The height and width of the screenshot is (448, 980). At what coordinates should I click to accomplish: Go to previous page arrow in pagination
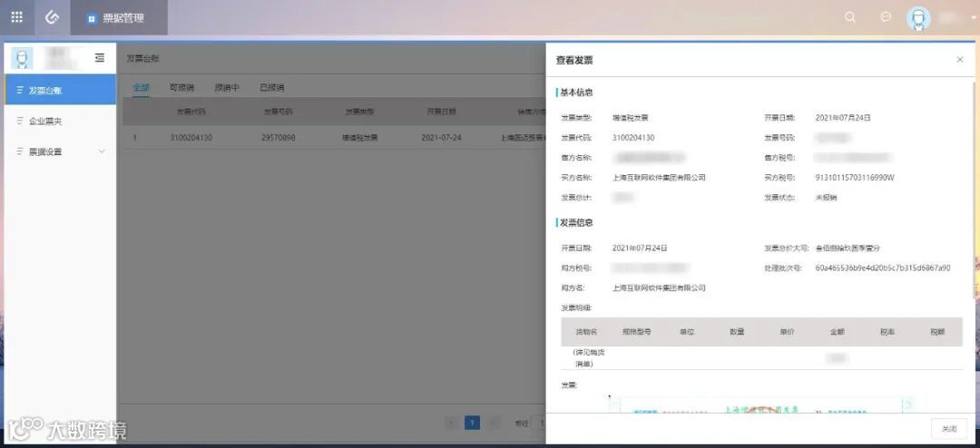pos(452,423)
